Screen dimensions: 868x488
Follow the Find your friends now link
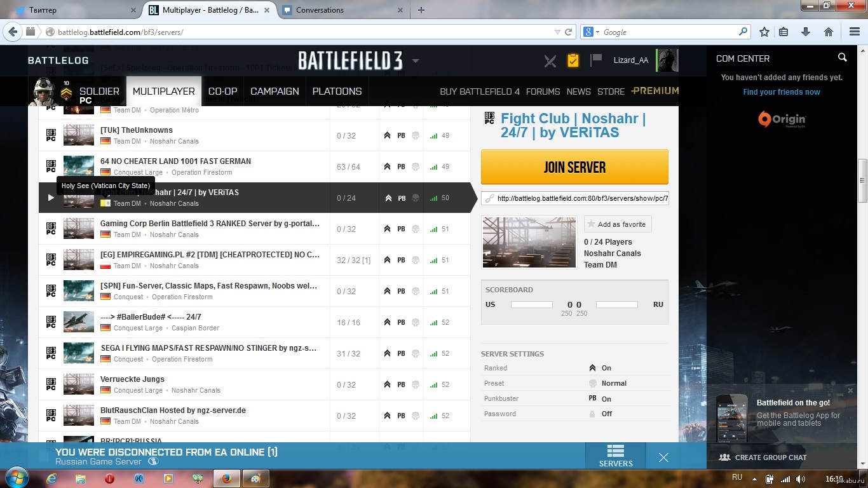[x=782, y=92]
